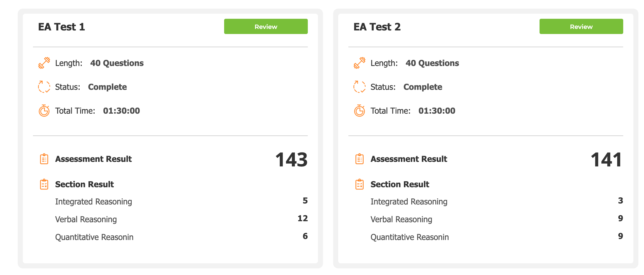
Task: Click the dumbbell Length icon in EA Test 2
Action: pyautogui.click(x=360, y=63)
